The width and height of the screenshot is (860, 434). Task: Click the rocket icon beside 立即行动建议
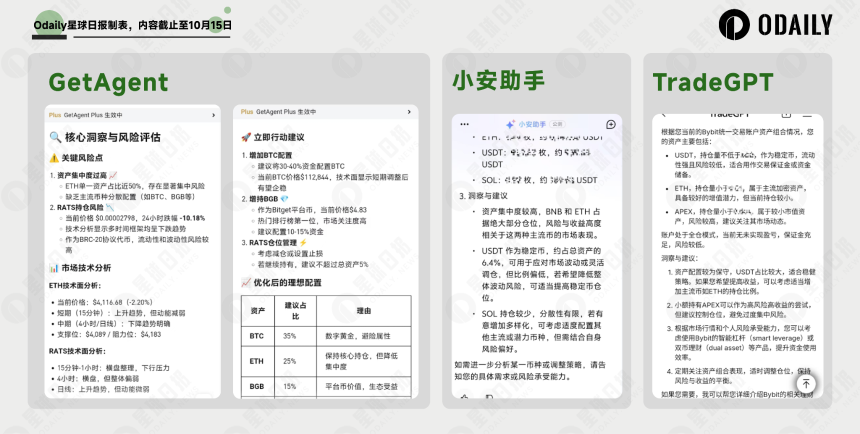click(246, 137)
